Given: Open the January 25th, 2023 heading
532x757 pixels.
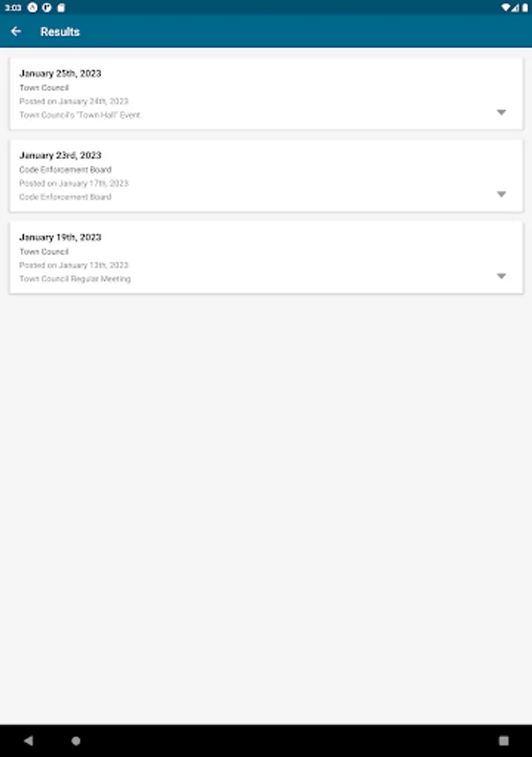Looking at the screenshot, I should pyautogui.click(x=61, y=73).
